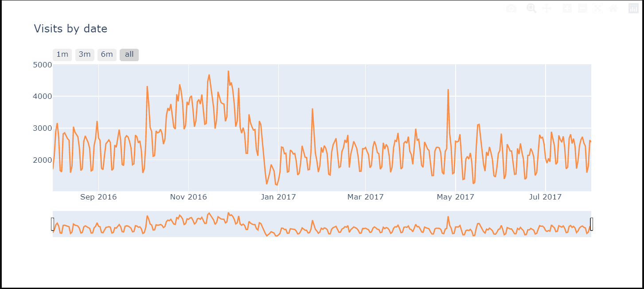Image resolution: width=644 pixels, height=289 pixels.
Task: Select the Zoom magnifier tool
Action: [x=531, y=8]
